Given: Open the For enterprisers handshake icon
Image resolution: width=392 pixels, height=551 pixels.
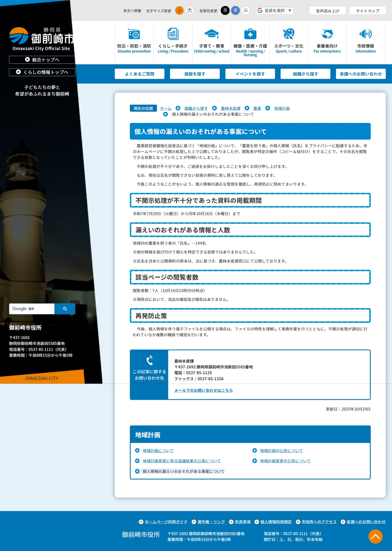Looking at the screenshot, I should tap(327, 34).
